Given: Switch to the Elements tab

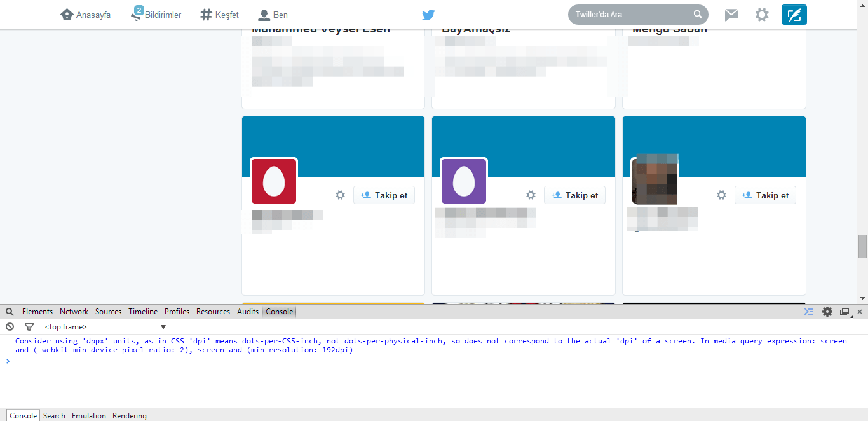Looking at the screenshot, I should tap(37, 312).
